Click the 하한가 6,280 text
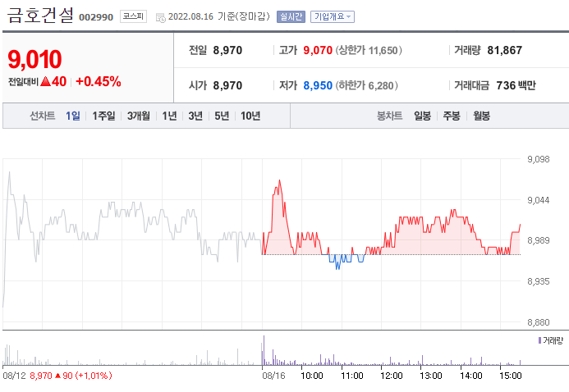569x392 pixels. pos(366,85)
